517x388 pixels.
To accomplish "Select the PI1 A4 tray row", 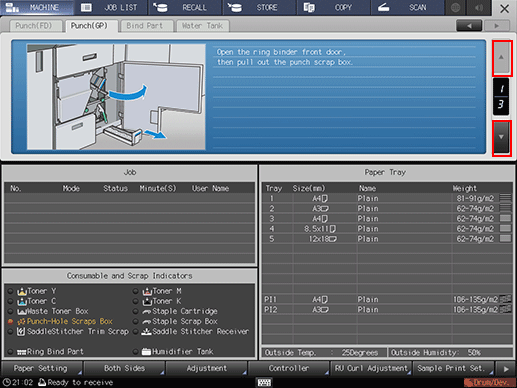I will (387, 300).
